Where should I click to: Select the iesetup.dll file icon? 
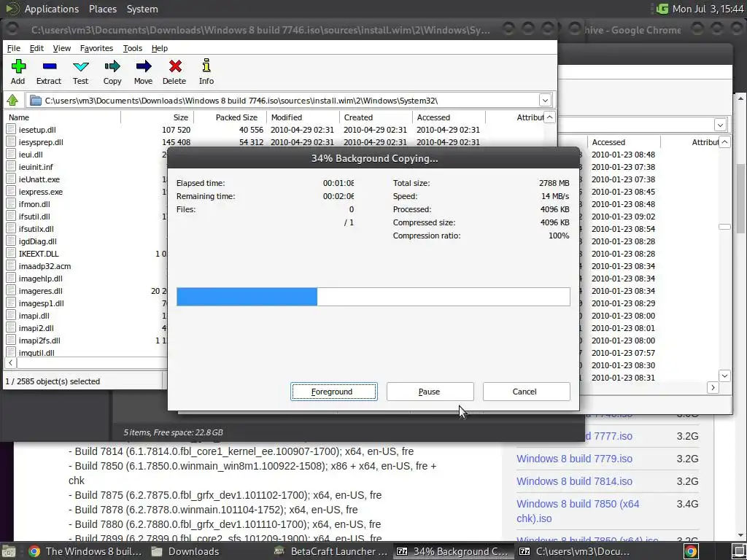coord(11,130)
